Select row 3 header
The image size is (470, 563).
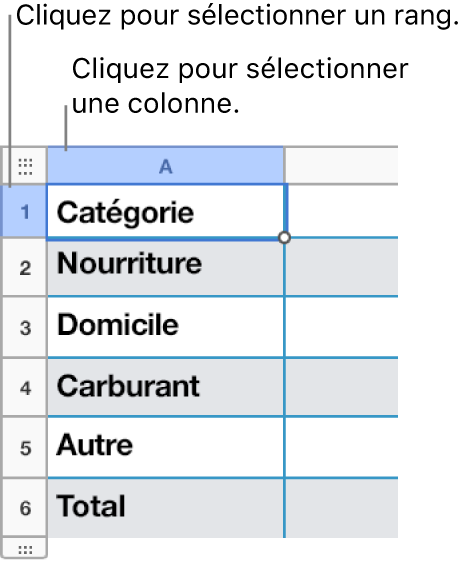click(x=25, y=327)
